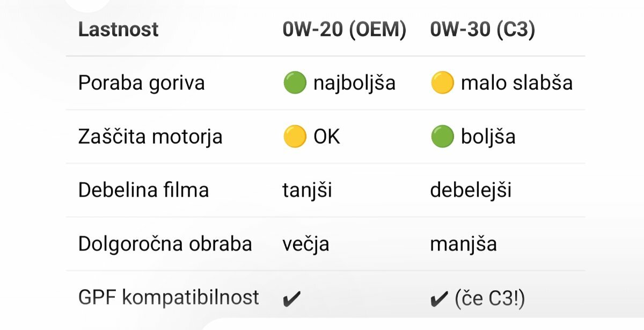Click the "(če C3!)" note text

click(489, 299)
